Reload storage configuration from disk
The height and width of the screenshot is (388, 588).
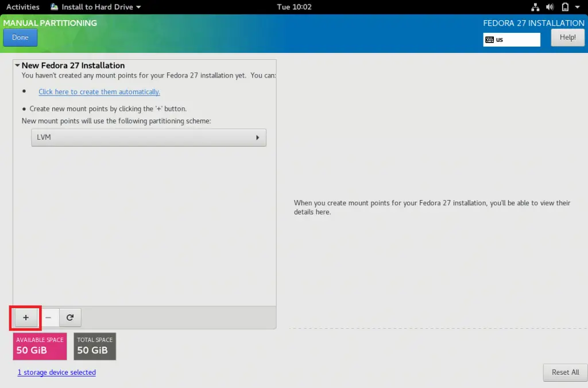point(69,318)
